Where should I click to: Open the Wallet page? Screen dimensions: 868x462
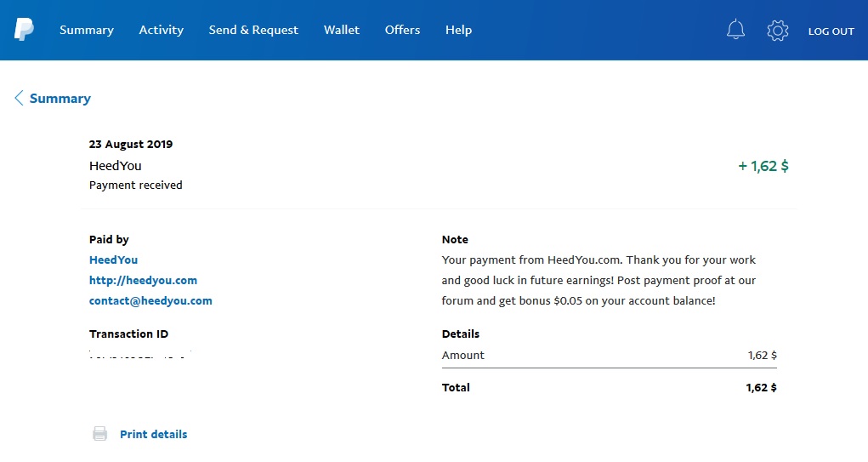tap(342, 30)
